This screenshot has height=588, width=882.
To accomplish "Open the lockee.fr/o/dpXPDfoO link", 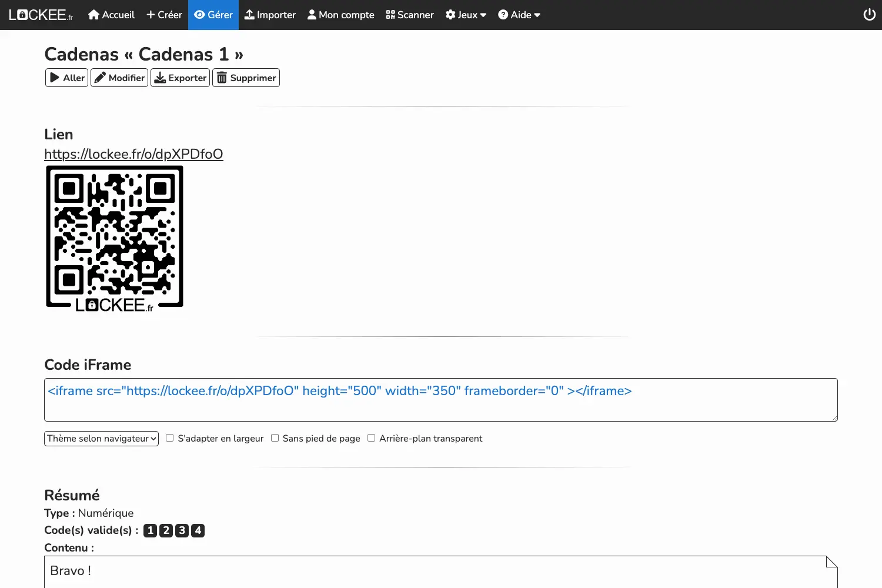I will coord(133,154).
